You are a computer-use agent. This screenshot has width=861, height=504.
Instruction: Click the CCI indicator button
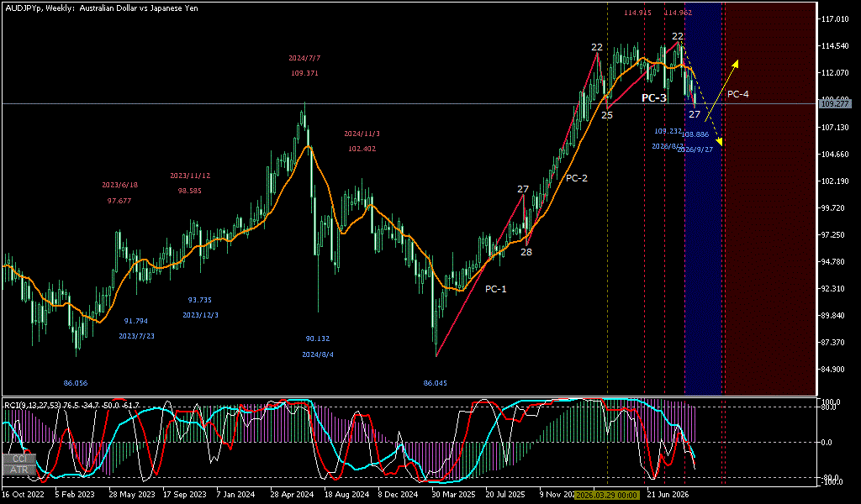tap(19, 458)
